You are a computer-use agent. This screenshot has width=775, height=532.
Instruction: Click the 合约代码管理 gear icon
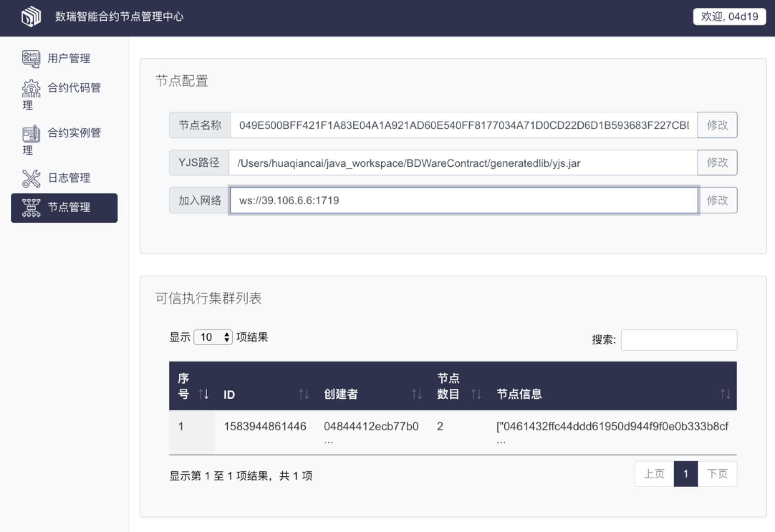tap(31, 88)
